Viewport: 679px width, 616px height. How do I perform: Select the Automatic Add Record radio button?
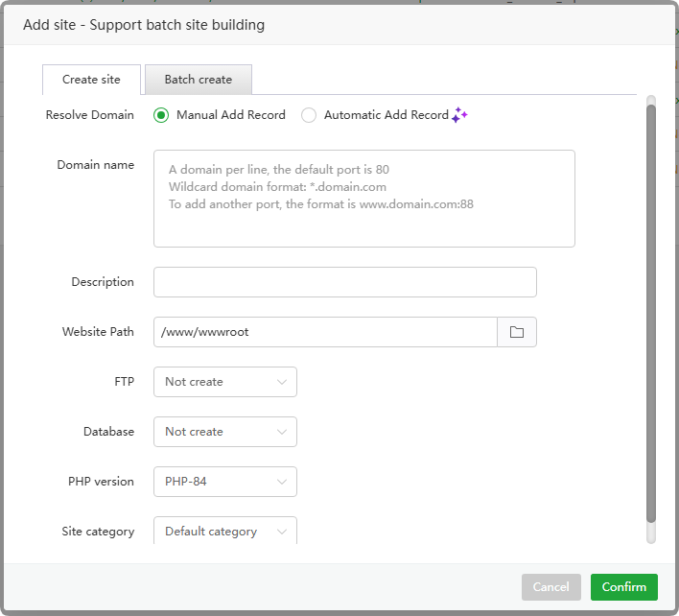[309, 115]
